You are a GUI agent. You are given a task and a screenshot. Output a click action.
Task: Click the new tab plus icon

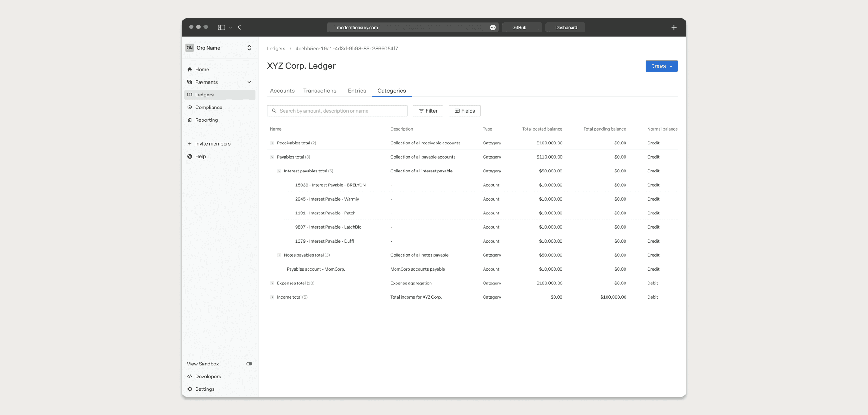pyautogui.click(x=674, y=27)
